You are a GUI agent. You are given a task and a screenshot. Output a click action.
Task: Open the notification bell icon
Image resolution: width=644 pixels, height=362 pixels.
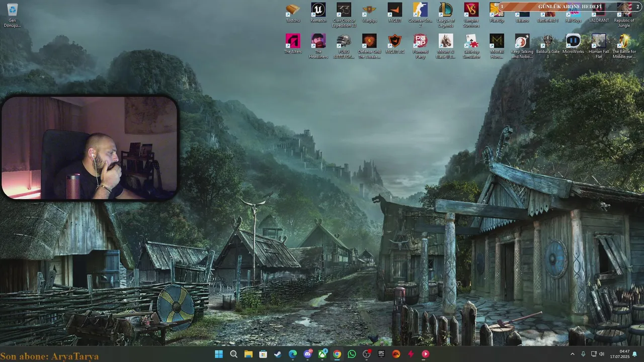(635, 354)
